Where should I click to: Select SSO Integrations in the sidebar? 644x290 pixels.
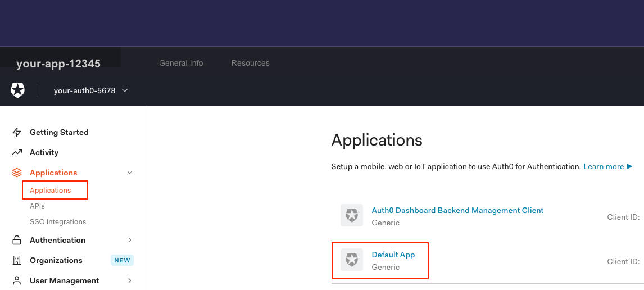[58, 222]
